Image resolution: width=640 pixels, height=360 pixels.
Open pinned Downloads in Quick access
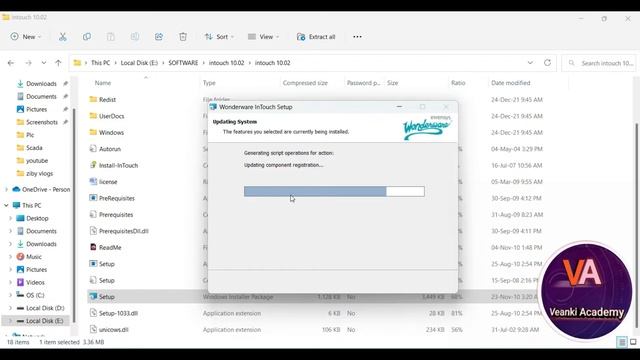coord(41,84)
